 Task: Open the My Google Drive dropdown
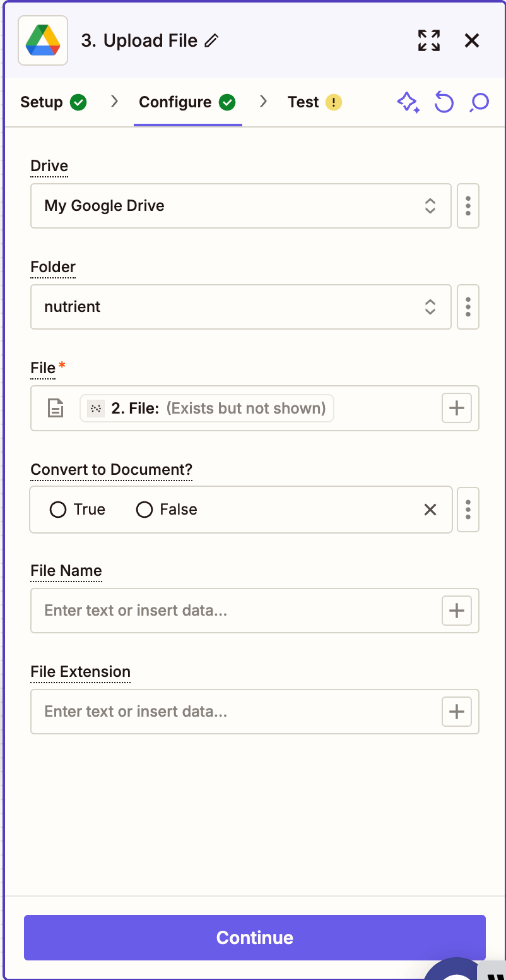(240, 206)
